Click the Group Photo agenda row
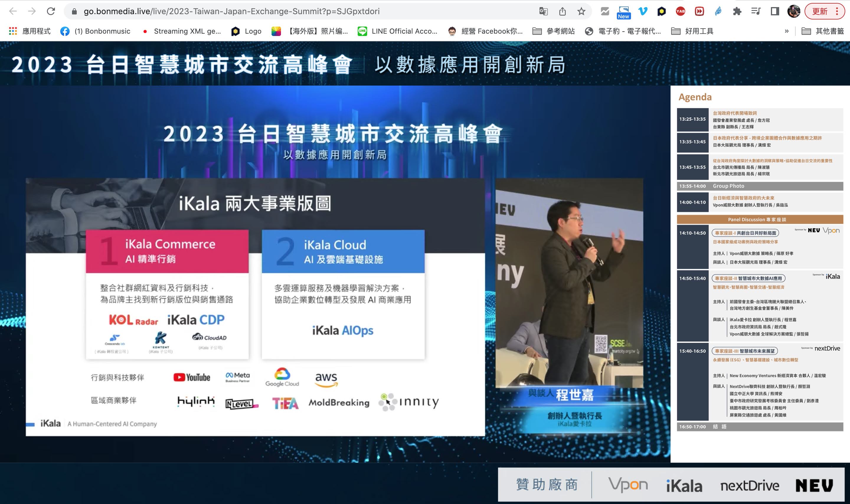Image resolution: width=850 pixels, height=504 pixels. tap(760, 186)
